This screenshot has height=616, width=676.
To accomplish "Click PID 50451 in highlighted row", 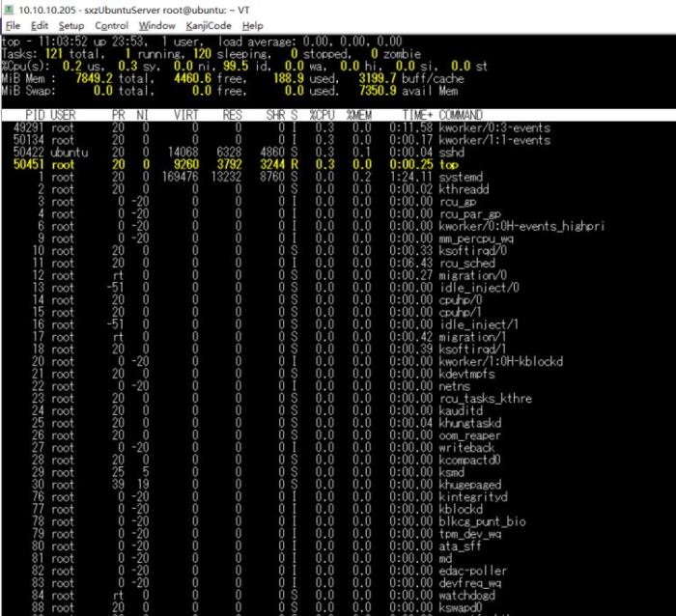I will [29, 165].
